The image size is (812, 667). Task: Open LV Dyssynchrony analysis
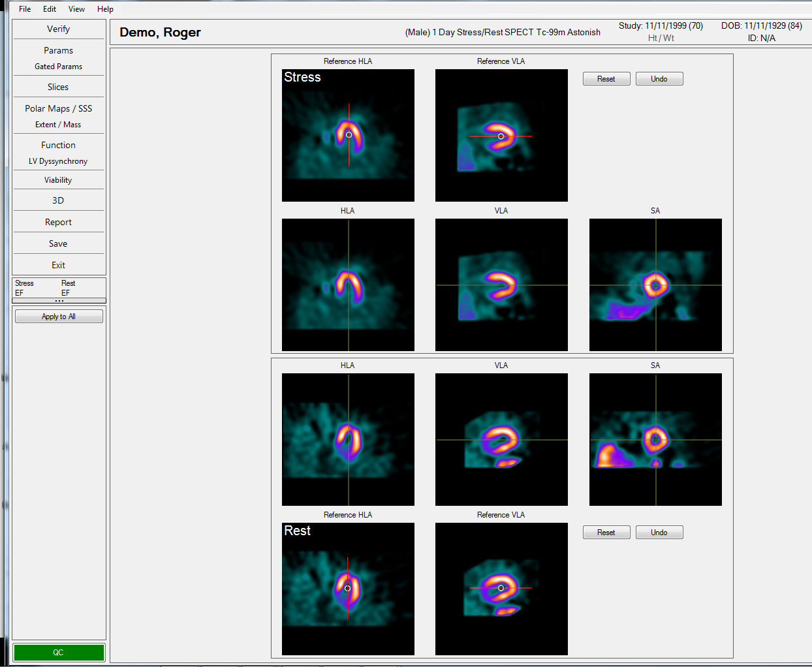tap(58, 161)
